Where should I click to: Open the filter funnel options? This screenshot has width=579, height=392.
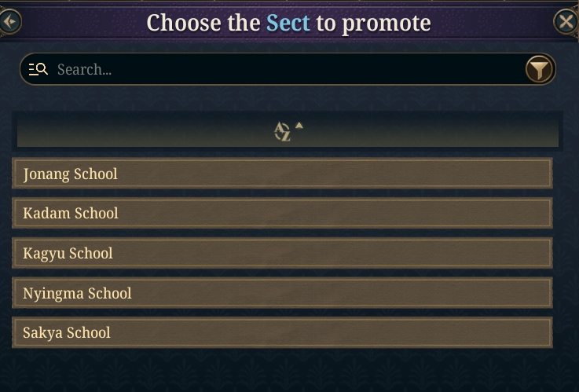tap(539, 69)
